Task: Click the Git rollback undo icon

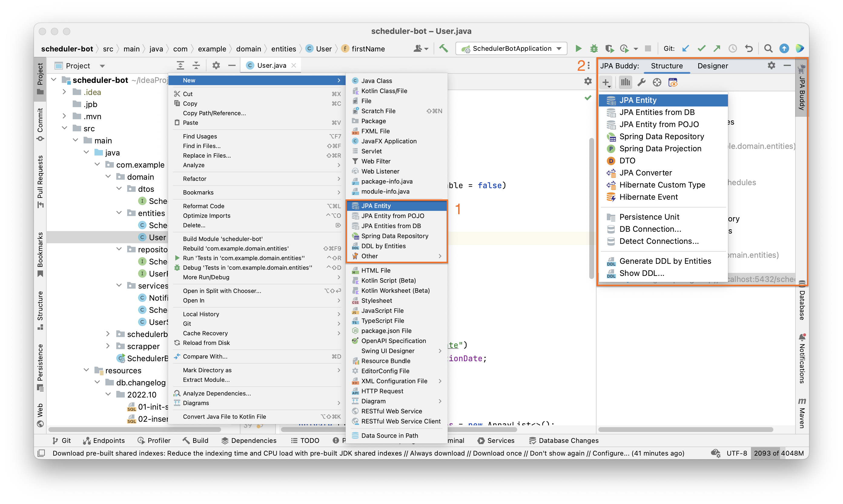Action: pos(749,49)
